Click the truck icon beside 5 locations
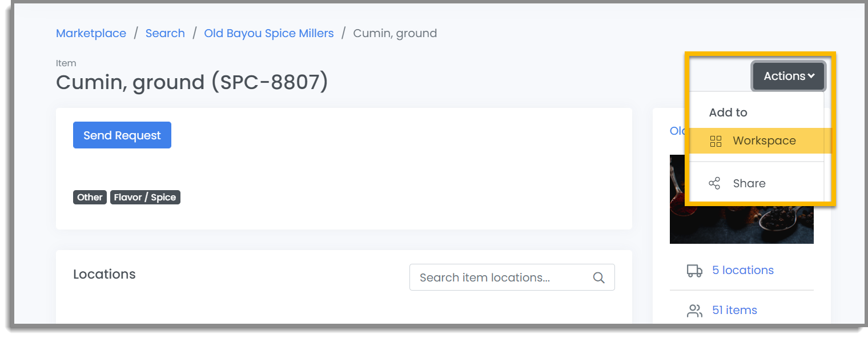 (x=694, y=270)
